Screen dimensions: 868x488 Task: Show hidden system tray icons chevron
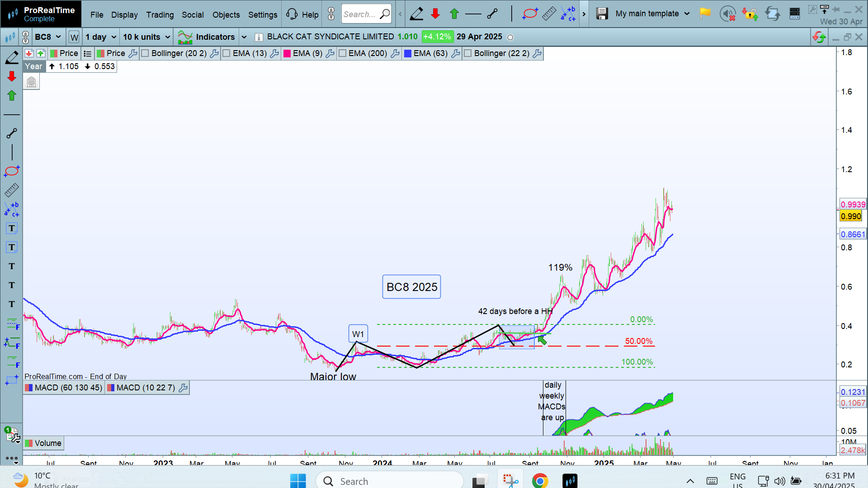[x=690, y=481]
